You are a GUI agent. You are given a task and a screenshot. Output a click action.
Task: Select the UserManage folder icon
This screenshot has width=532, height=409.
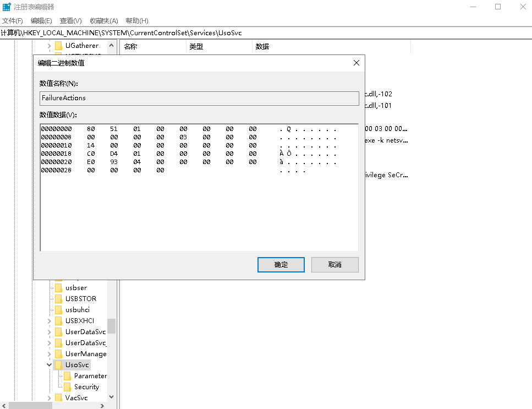(59, 353)
